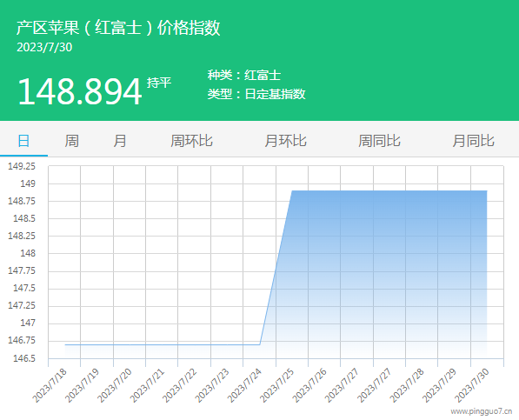Select the 周同比 tab
The width and height of the screenshot is (519, 420).
pos(379,141)
